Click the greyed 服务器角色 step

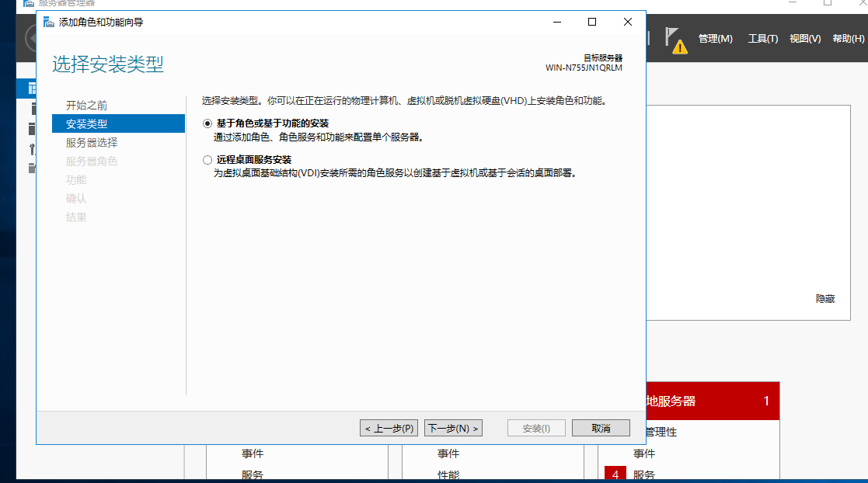click(x=92, y=162)
